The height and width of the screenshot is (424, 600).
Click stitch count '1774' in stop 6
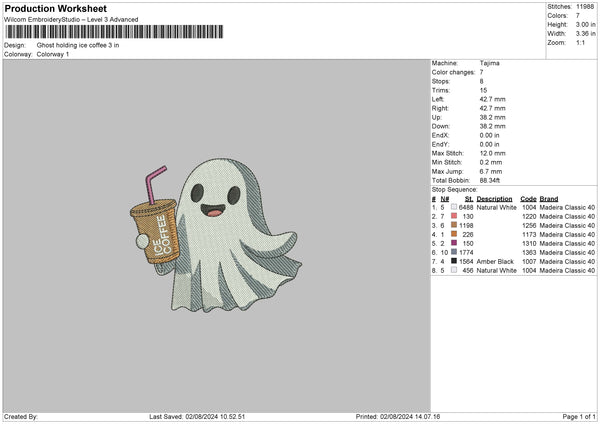pos(466,253)
